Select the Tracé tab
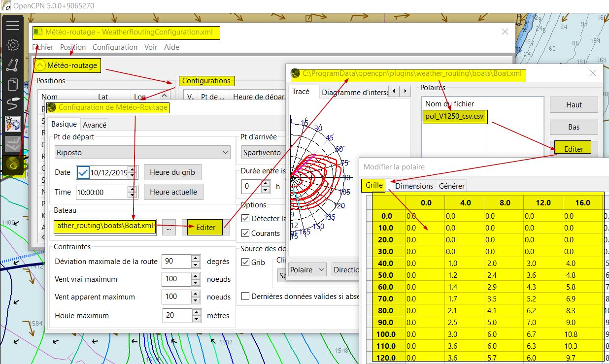Image resolution: width=609 pixels, height=364 pixels. click(x=301, y=92)
